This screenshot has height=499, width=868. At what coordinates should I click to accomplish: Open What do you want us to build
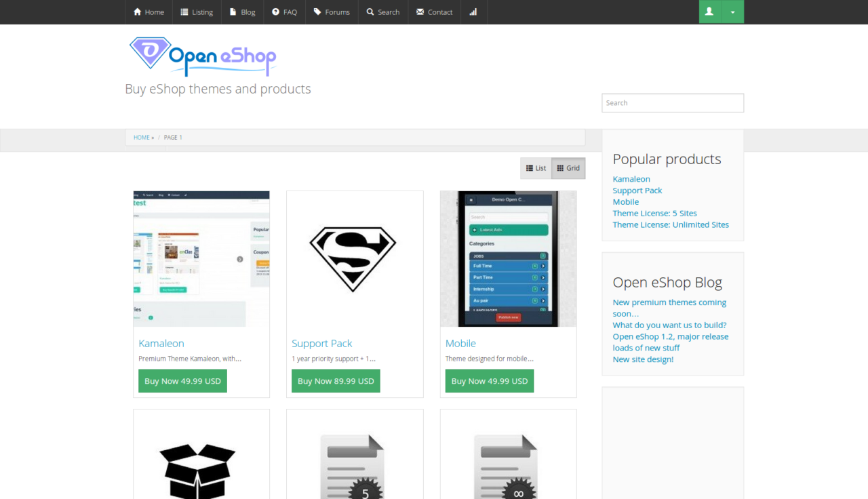(670, 325)
